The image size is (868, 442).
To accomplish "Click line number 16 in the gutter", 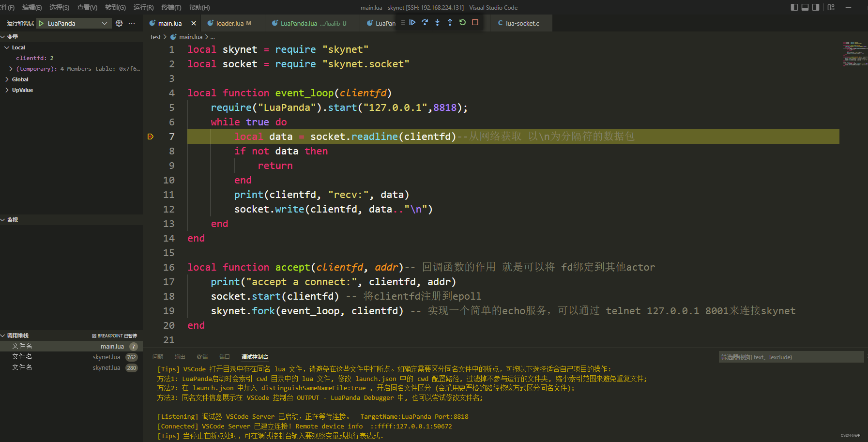I will click(169, 267).
